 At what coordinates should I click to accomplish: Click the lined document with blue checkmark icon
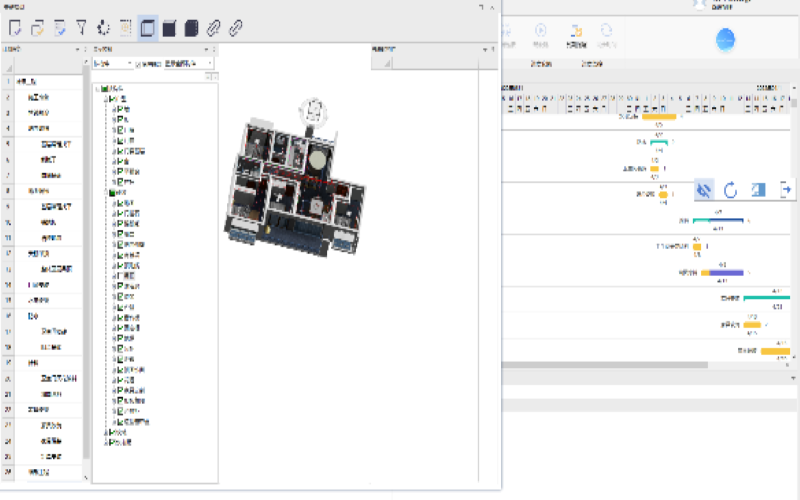(60, 28)
